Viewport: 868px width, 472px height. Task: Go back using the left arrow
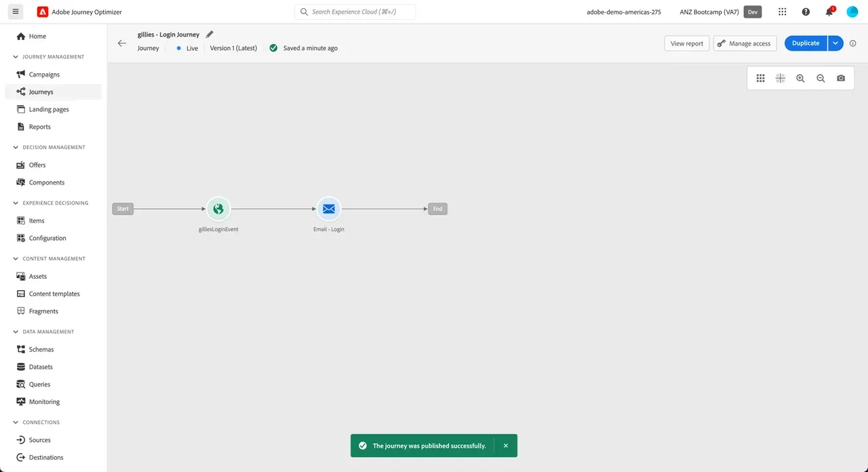(x=122, y=43)
